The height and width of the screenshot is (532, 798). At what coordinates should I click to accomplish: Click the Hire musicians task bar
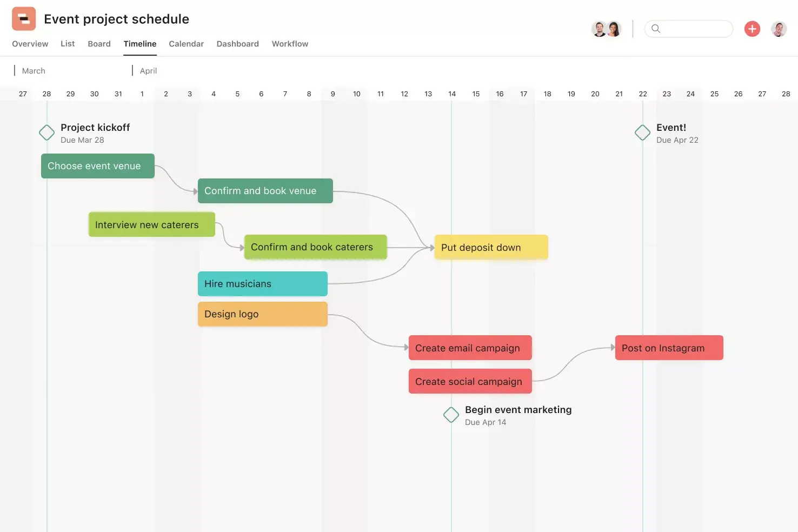pos(262,284)
